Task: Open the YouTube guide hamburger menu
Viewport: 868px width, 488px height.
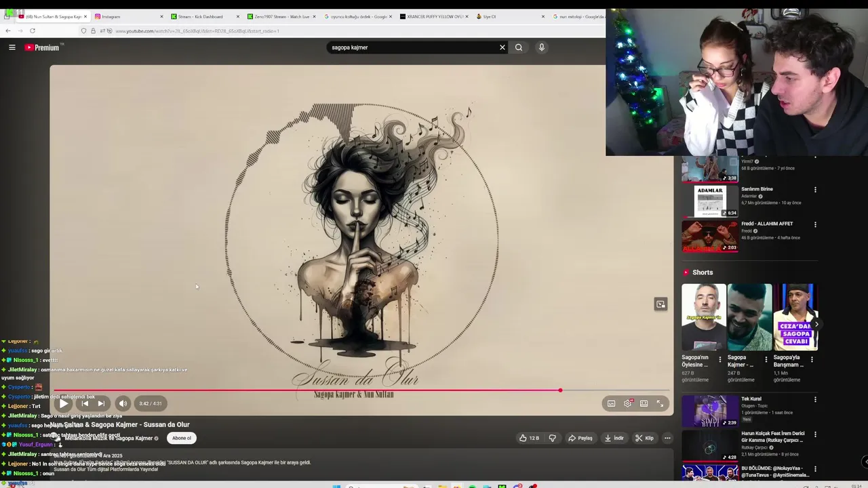Action: click(12, 47)
